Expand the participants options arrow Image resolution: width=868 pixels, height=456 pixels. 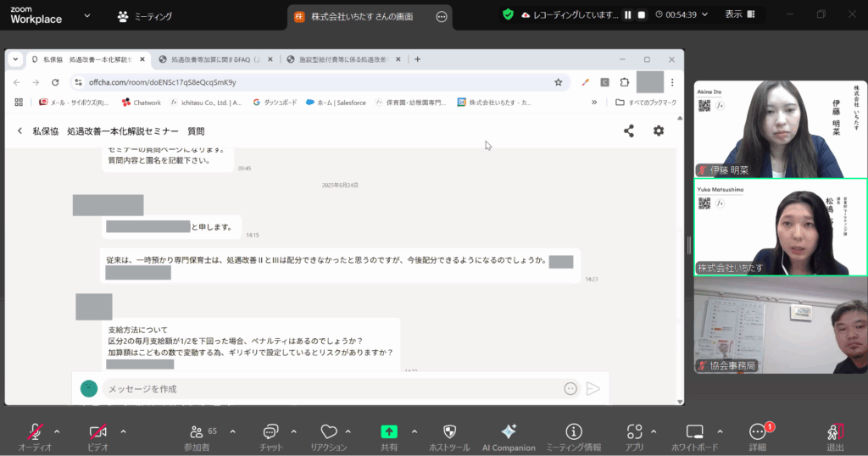click(232, 431)
